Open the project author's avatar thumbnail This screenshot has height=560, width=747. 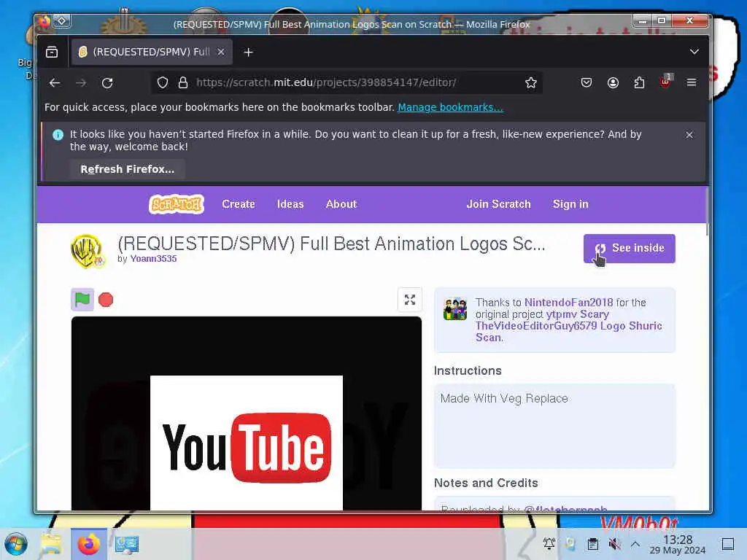[88, 251]
